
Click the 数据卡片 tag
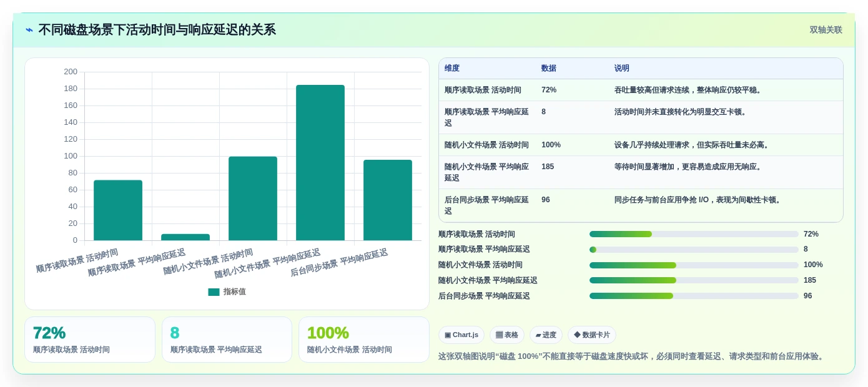[x=592, y=335]
